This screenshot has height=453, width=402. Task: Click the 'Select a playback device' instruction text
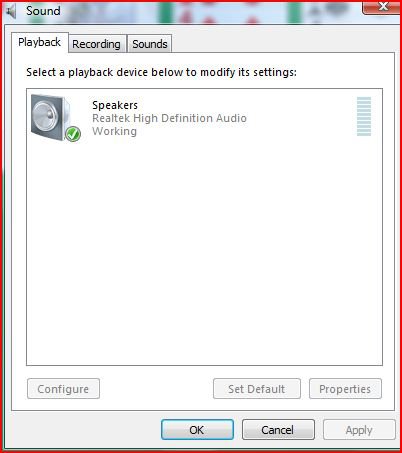161,72
